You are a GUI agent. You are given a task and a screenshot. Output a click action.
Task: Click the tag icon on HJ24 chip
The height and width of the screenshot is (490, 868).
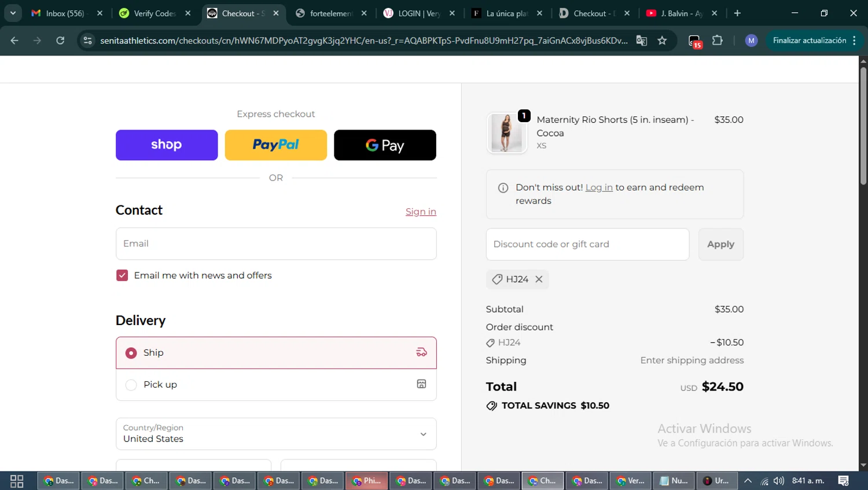[x=497, y=279]
